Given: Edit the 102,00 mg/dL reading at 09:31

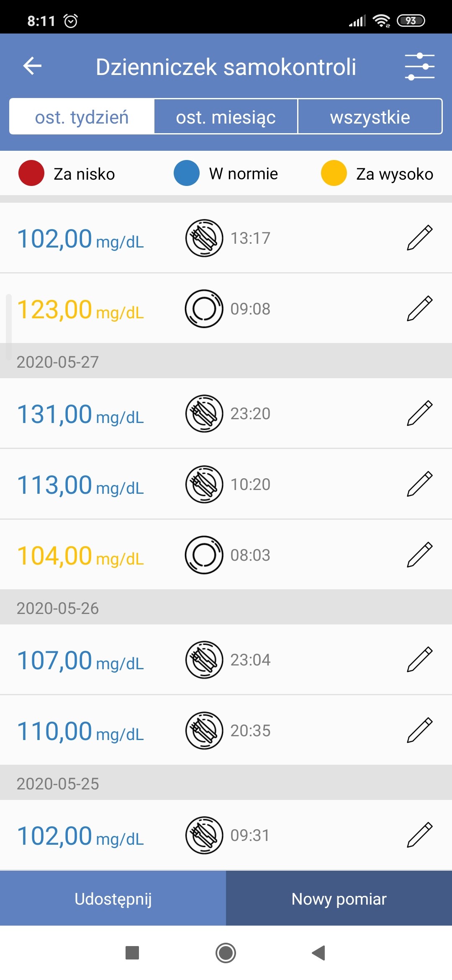Looking at the screenshot, I should coord(419,835).
